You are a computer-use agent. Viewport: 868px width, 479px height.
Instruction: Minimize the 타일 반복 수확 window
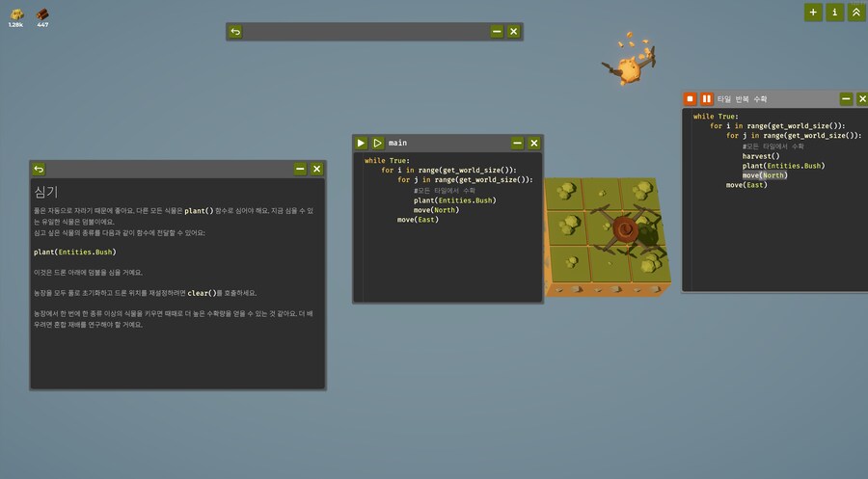[x=846, y=98]
